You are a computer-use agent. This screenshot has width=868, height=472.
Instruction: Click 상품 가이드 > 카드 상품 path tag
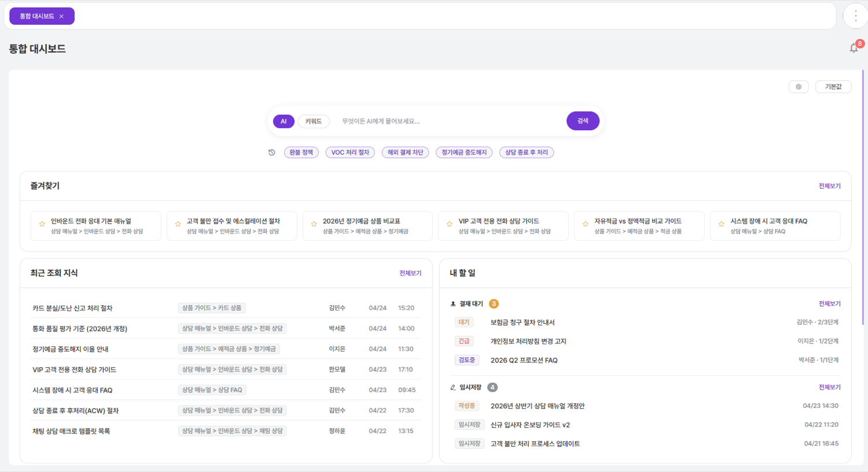[212, 308]
